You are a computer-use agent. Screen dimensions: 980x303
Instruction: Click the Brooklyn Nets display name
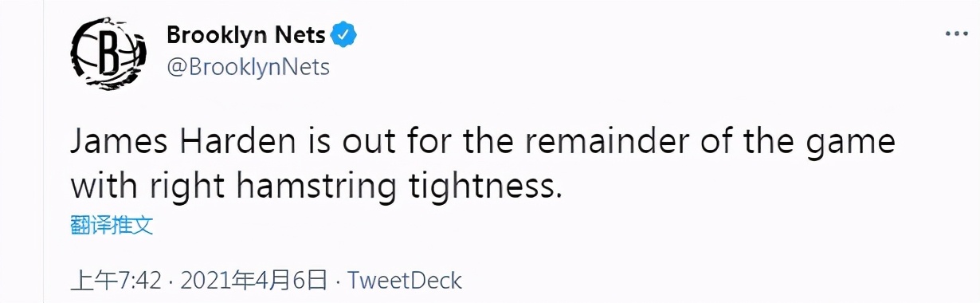(246, 35)
